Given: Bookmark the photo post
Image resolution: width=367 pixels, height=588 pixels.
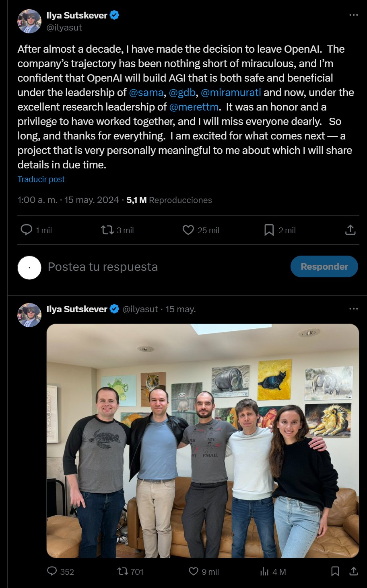Looking at the screenshot, I should [335, 571].
